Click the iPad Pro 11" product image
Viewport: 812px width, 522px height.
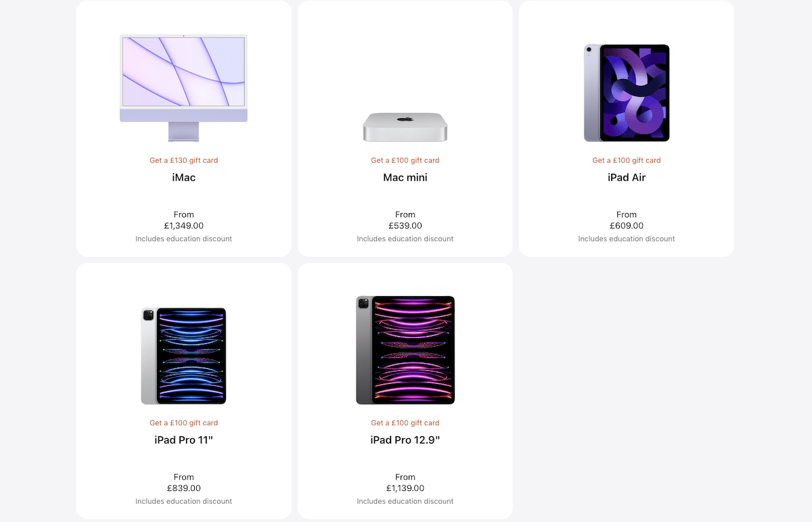click(x=183, y=356)
